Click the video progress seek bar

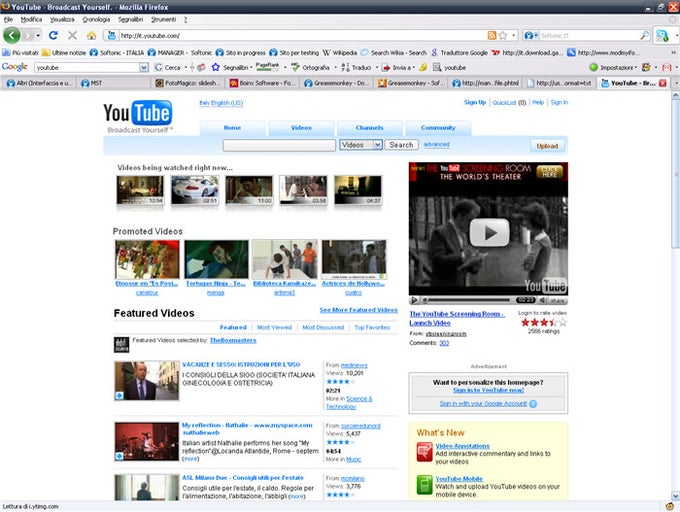467,300
